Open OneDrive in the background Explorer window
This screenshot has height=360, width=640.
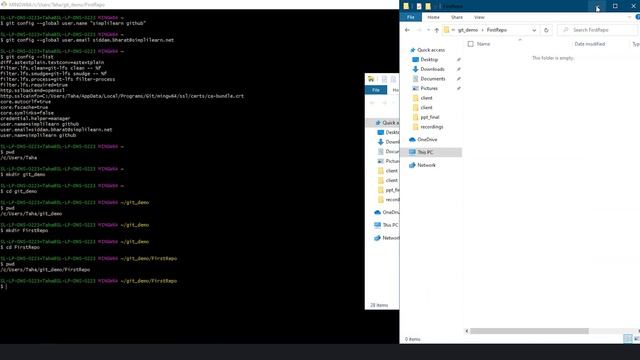coord(386,212)
